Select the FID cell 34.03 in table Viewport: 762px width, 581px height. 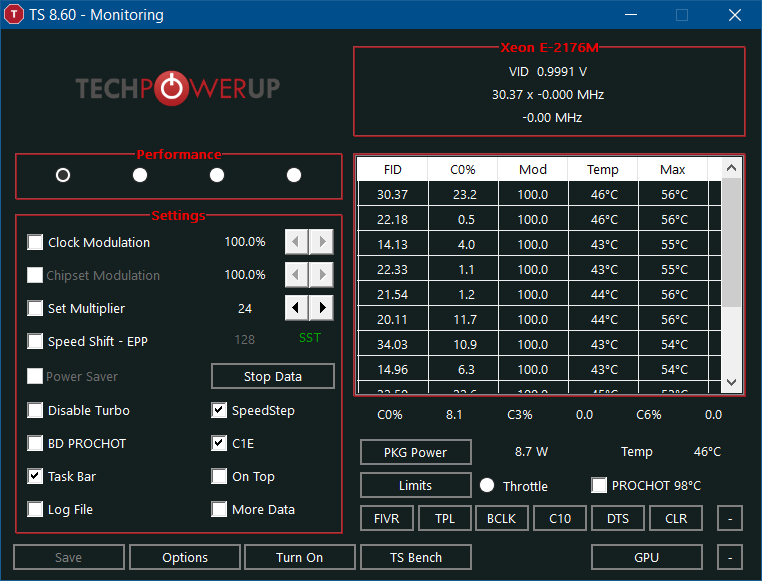(393, 344)
